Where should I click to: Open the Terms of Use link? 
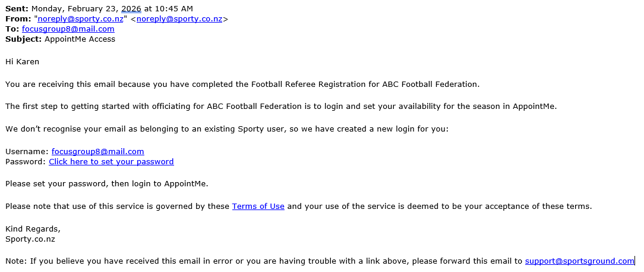tap(258, 206)
